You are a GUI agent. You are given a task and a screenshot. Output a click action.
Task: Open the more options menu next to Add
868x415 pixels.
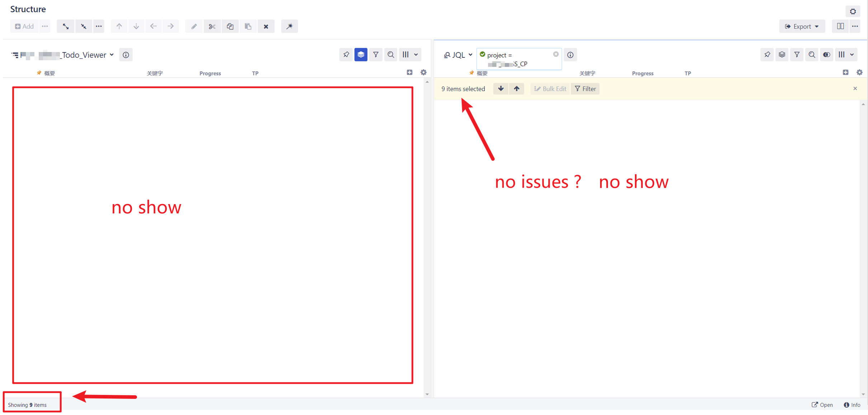pos(45,26)
